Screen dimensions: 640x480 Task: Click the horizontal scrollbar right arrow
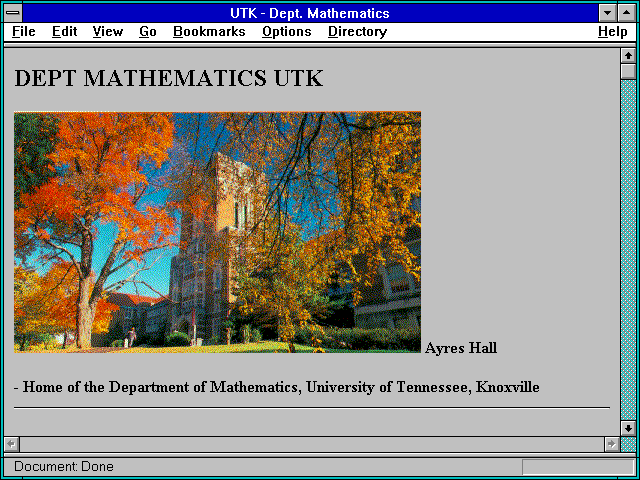(612, 444)
